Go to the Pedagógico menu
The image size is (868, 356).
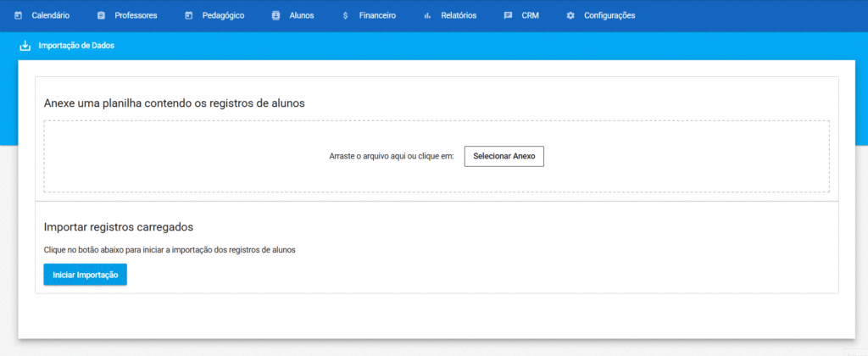pyautogui.click(x=223, y=15)
